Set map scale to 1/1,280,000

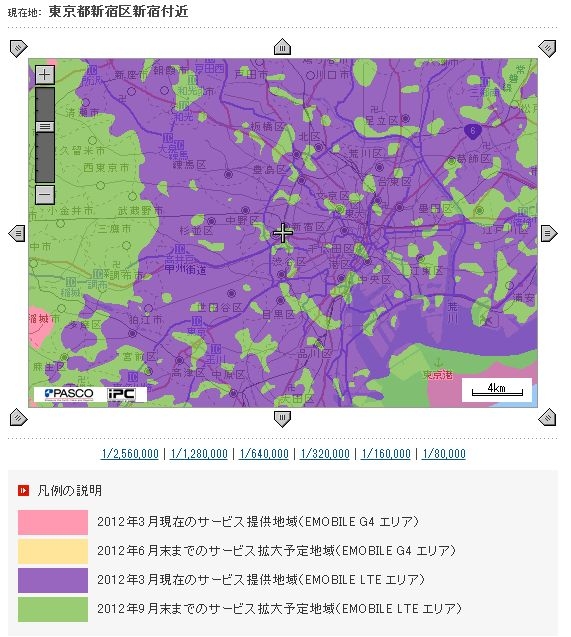(x=199, y=453)
